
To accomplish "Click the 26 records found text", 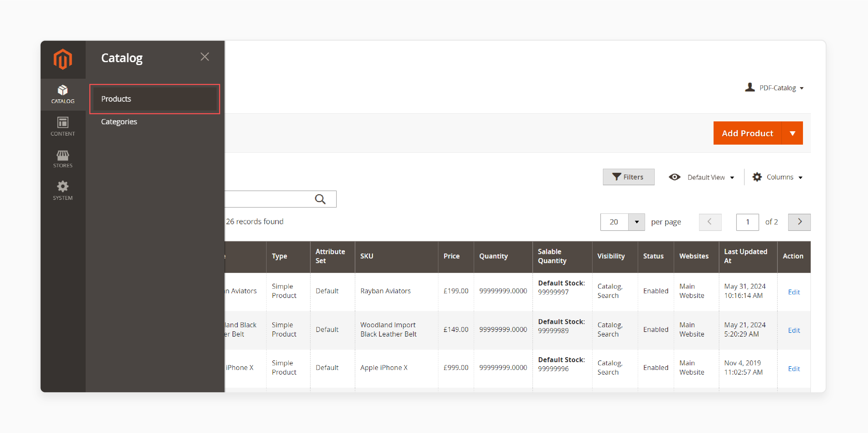I will (254, 222).
